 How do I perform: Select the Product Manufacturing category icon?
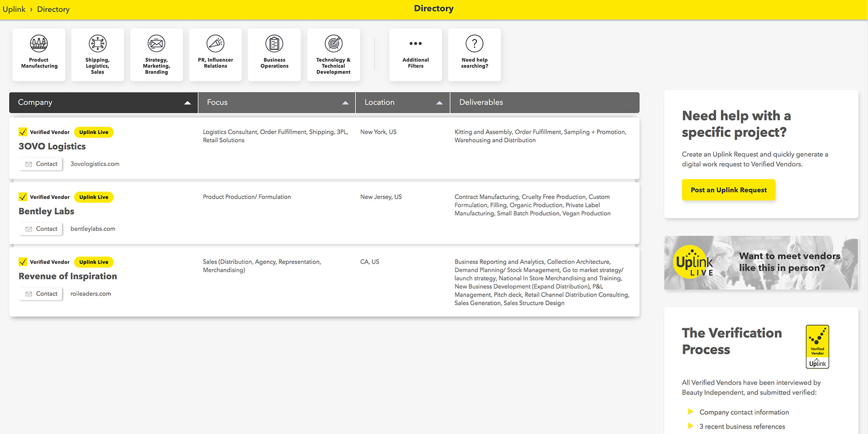pos(39,43)
